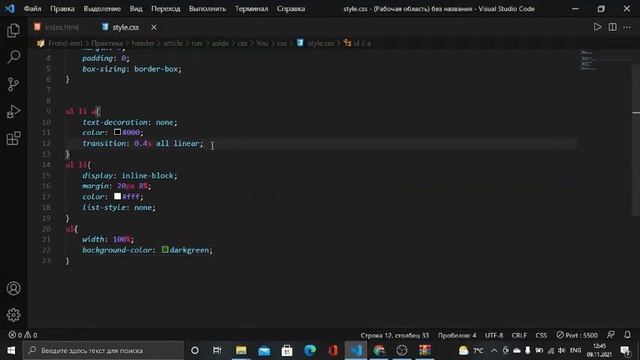Image resolution: width=640 pixels, height=360 pixels.
Task: Open the Выполнить menu
Action: coord(207,9)
